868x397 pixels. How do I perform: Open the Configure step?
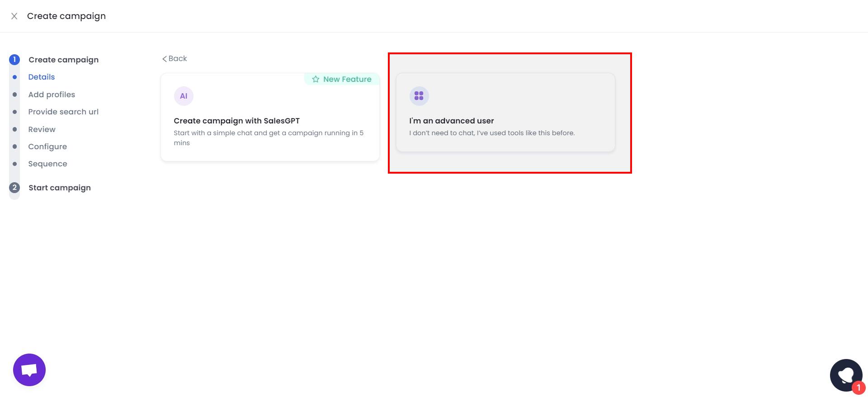point(47,147)
